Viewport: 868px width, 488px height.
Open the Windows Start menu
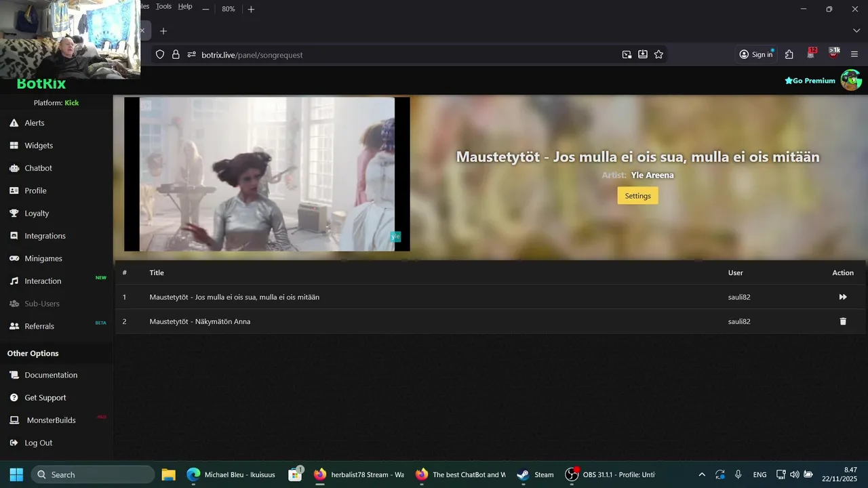(x=16, y=474)
